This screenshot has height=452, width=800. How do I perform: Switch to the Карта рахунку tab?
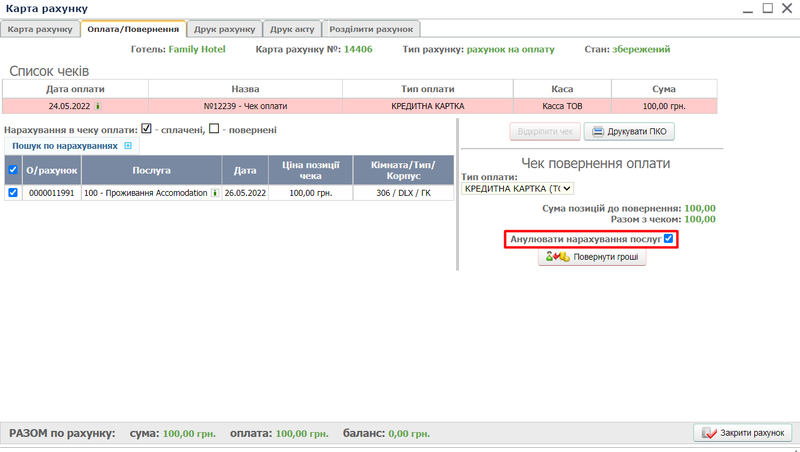[x=40, y=29]
